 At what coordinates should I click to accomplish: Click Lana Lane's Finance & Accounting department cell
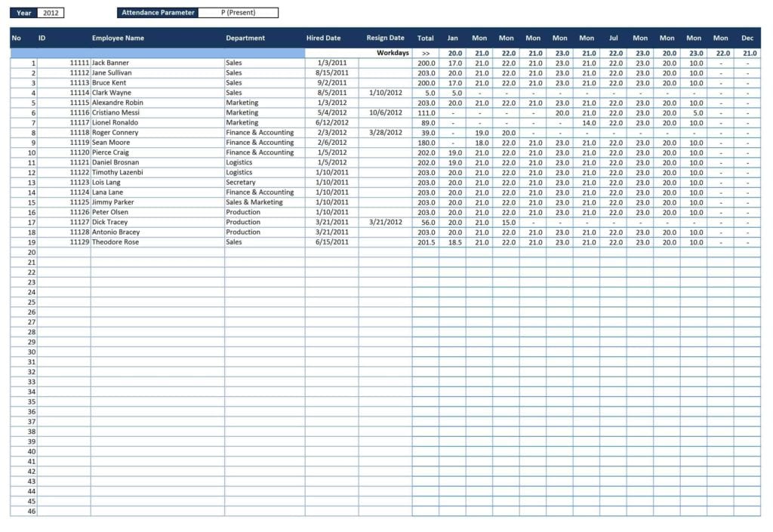[x=260, y=192]
